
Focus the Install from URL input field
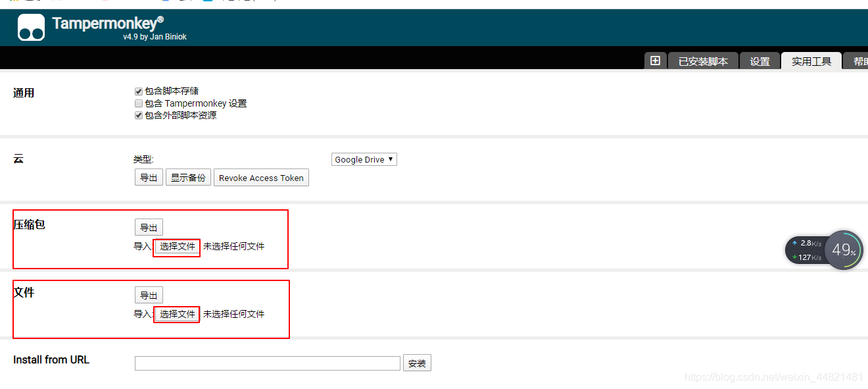coord(268,363)
